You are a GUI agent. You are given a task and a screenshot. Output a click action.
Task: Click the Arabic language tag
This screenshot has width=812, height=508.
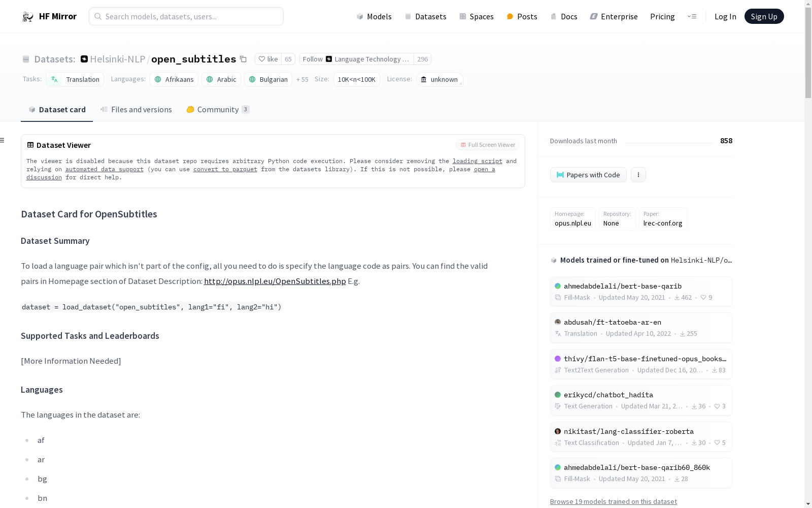[221, 79]
